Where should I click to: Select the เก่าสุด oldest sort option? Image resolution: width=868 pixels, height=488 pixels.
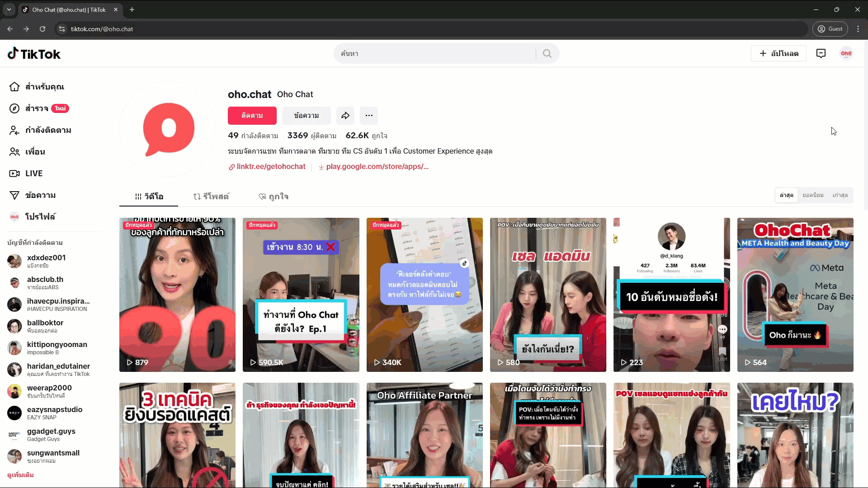click(x=840, y=195)
